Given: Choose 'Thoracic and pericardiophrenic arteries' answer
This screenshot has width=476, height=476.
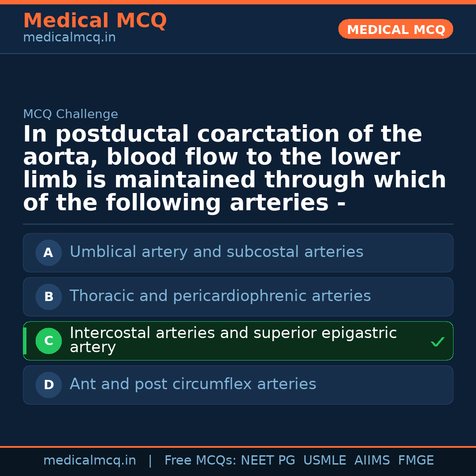Looking at the screenshot, I should point(220,296).
